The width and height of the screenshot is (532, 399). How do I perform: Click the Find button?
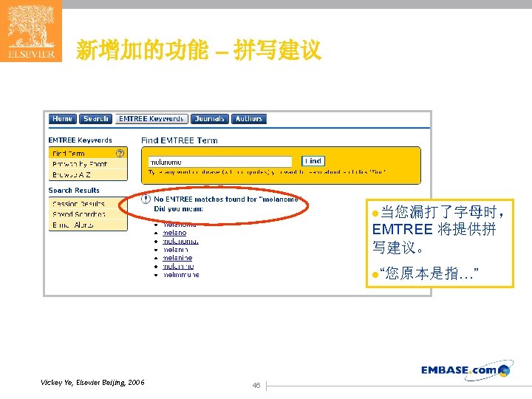point(313,161)
